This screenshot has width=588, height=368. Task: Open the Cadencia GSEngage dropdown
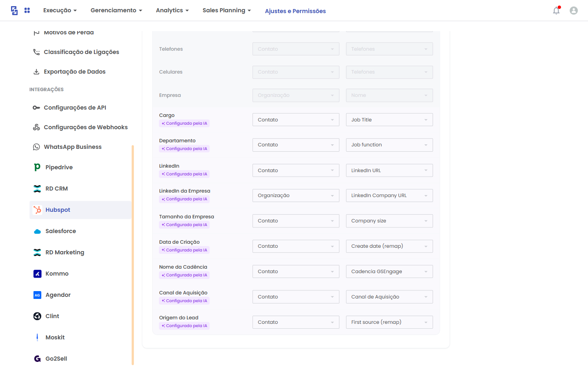[x=389, y=272]
